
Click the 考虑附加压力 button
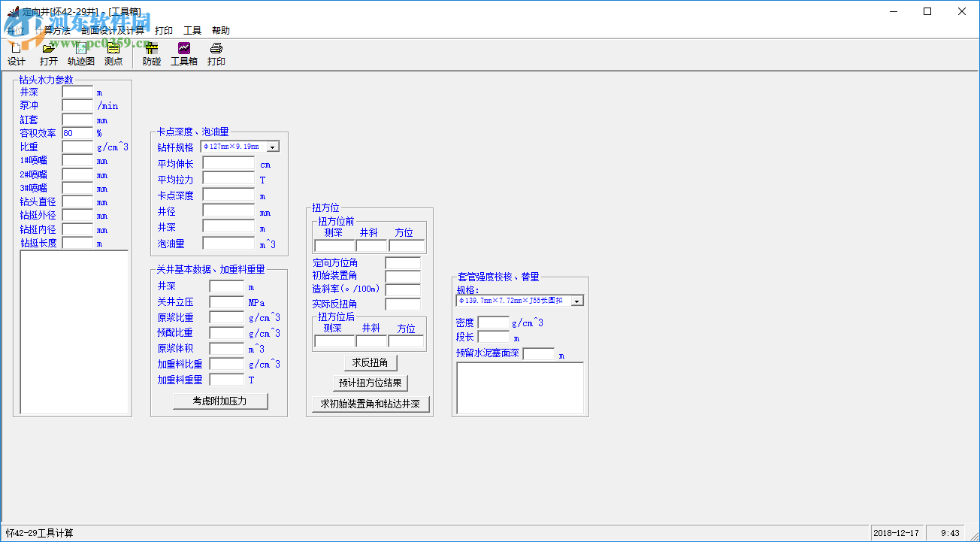(220, 401)
